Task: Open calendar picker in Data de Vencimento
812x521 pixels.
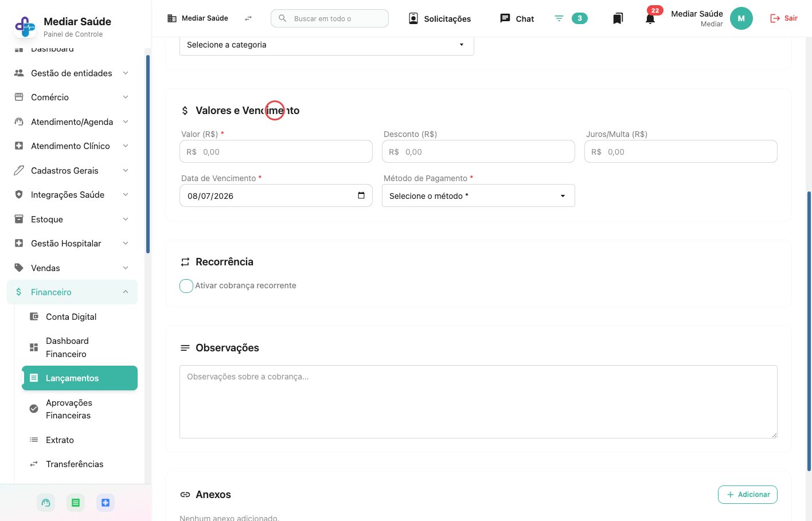Action: 361,195
